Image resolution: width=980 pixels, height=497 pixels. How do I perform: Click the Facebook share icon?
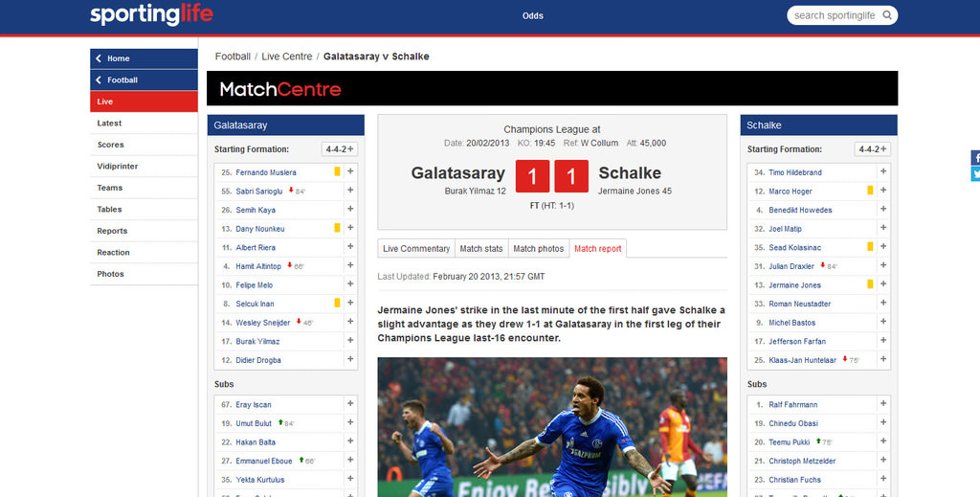click(975, 158)
